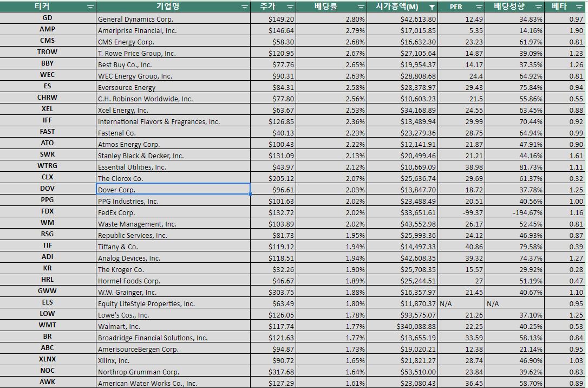Select the WMT ticker cell
Viewport: 588px width, 388px height.
tap(48, 325)
